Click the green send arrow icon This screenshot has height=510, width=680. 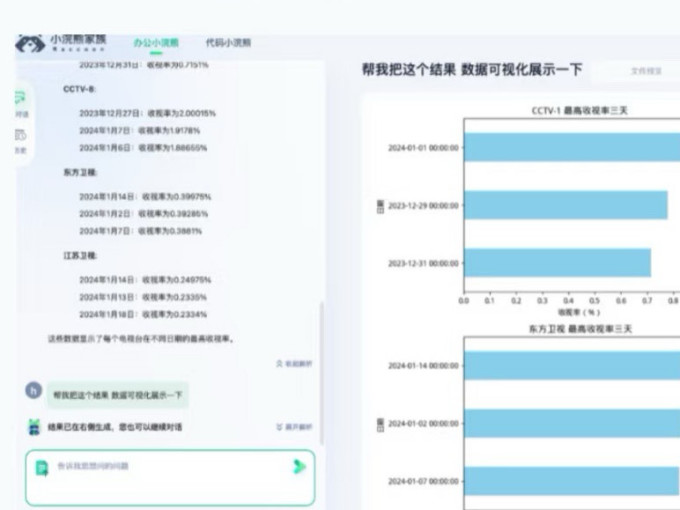point(299,467)
